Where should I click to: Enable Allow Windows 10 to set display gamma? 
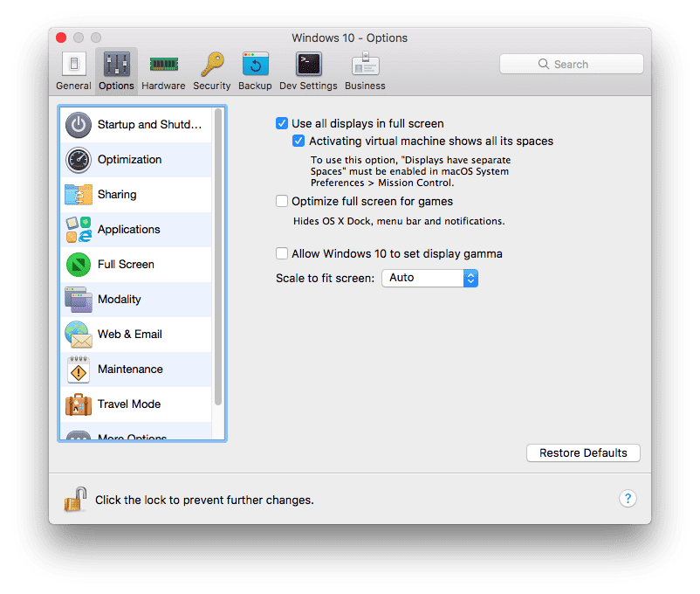point(282,253)
